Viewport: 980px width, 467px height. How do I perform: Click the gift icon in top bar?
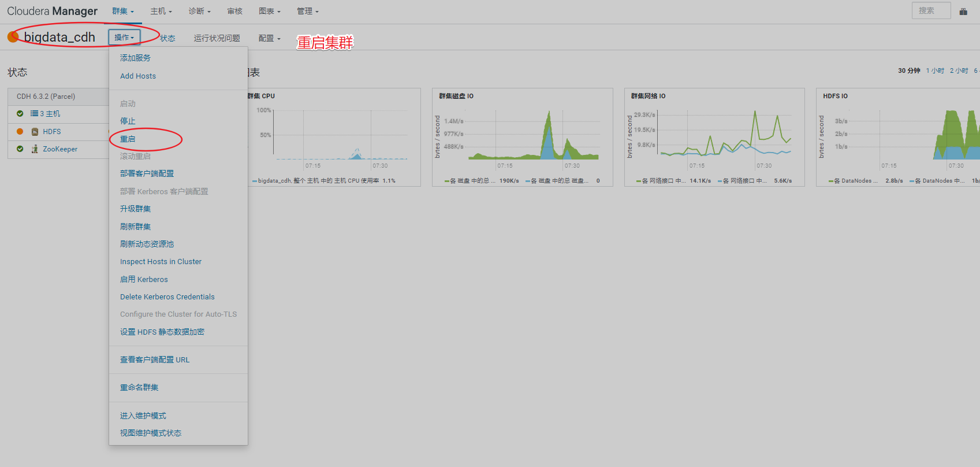pyautogui.click(x=963, y=12)
